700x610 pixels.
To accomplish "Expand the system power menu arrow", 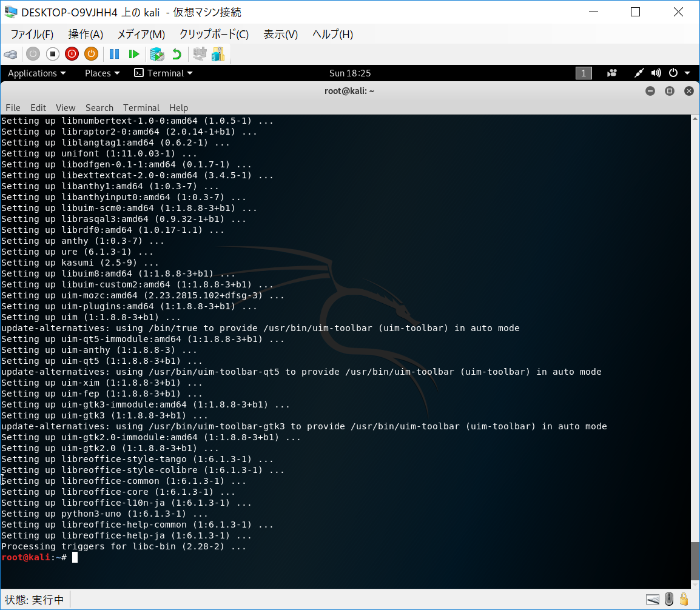I will (687, 73).
